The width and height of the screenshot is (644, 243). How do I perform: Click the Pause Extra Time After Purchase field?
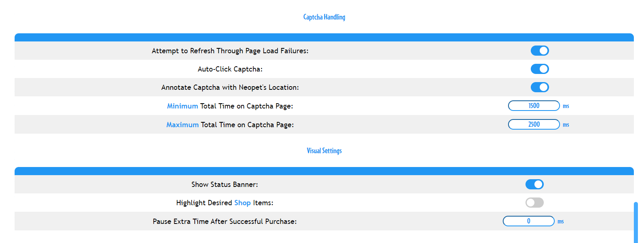point(529,221)
